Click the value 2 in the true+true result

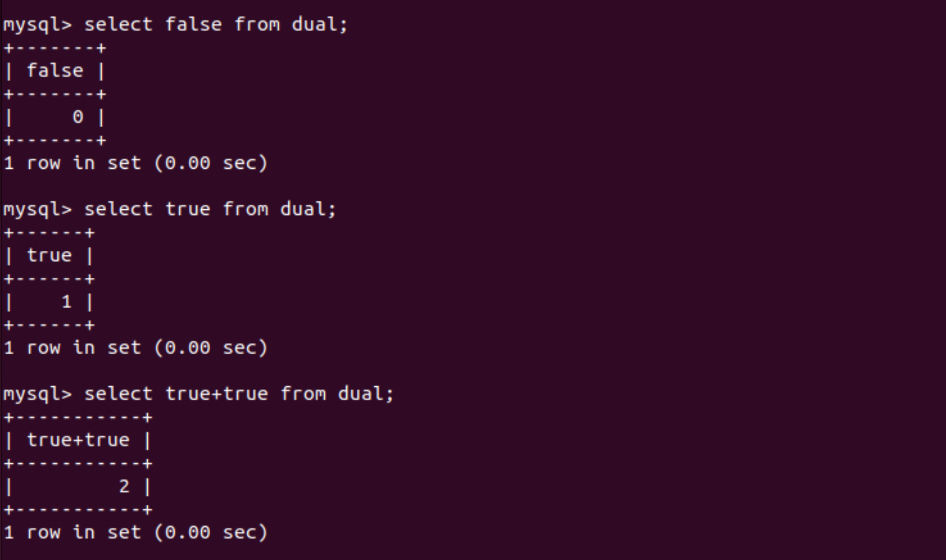[x=124, y=487]
